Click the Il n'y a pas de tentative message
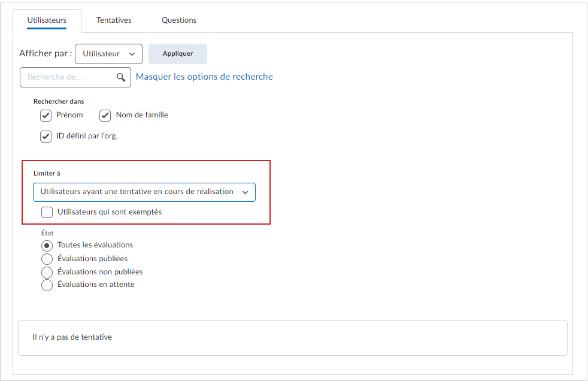 pyautogui.click(x=72, y=337)
